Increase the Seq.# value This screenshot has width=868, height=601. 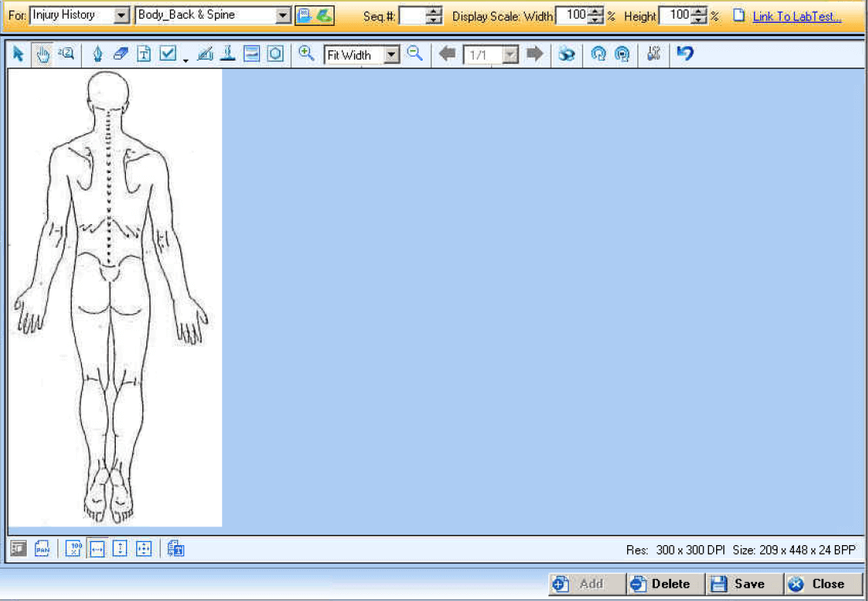[436, 12]
